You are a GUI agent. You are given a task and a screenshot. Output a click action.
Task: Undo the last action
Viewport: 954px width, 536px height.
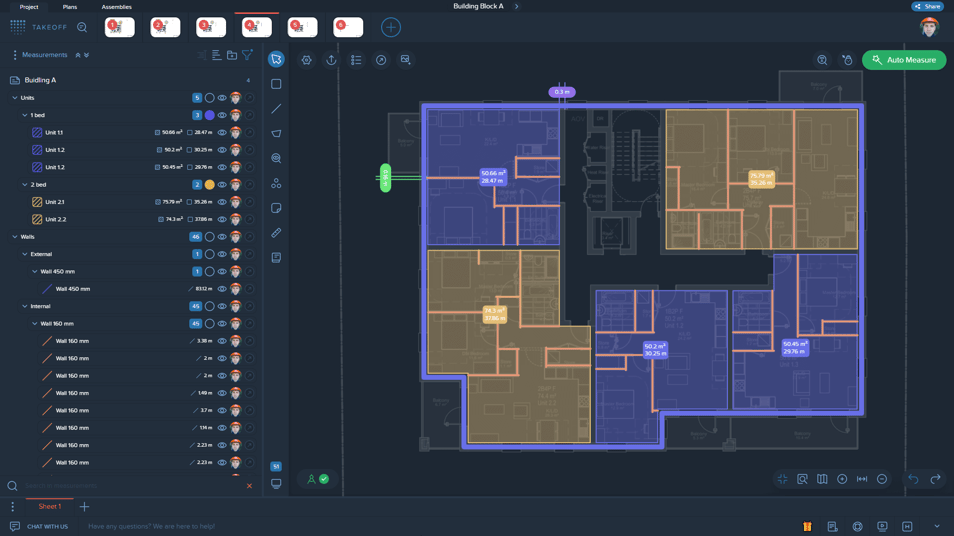tap(913, 479)
